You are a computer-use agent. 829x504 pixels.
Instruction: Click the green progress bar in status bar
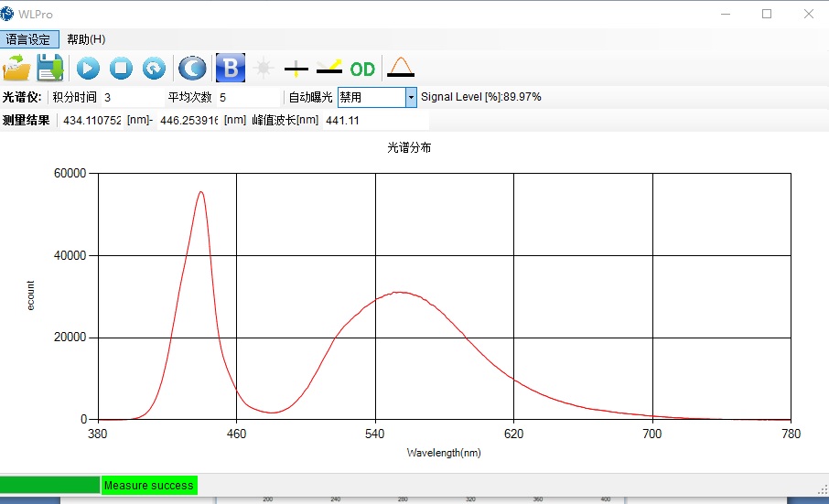point(49,485)
